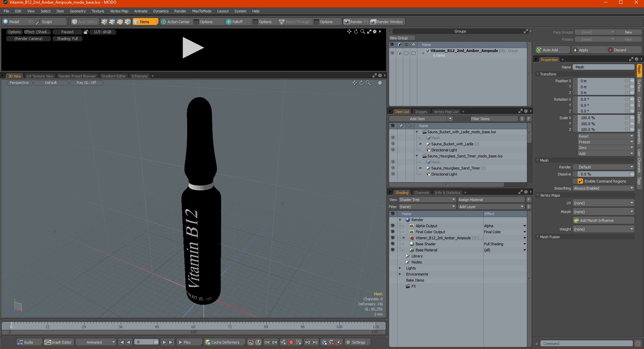Step forward one frame
Image resolution: width=644 pixels, height=349 pixels.
163,342
